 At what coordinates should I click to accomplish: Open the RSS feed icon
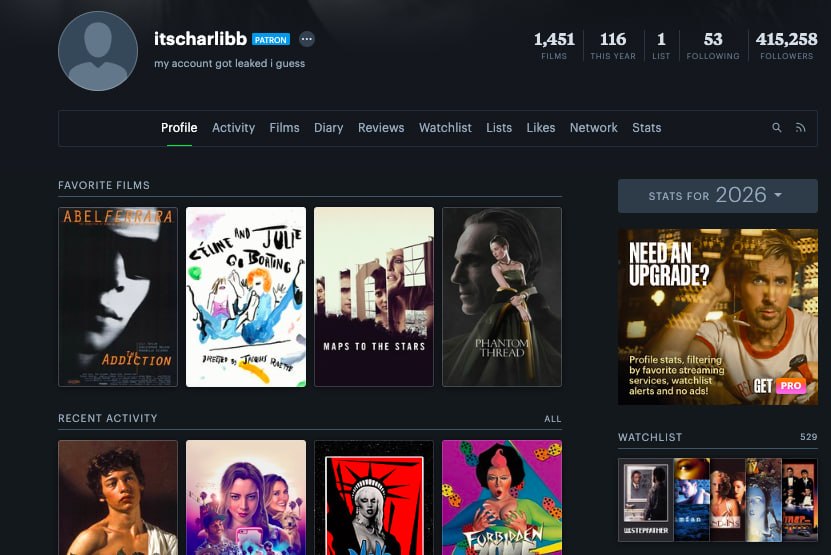[x=800, y=128]
